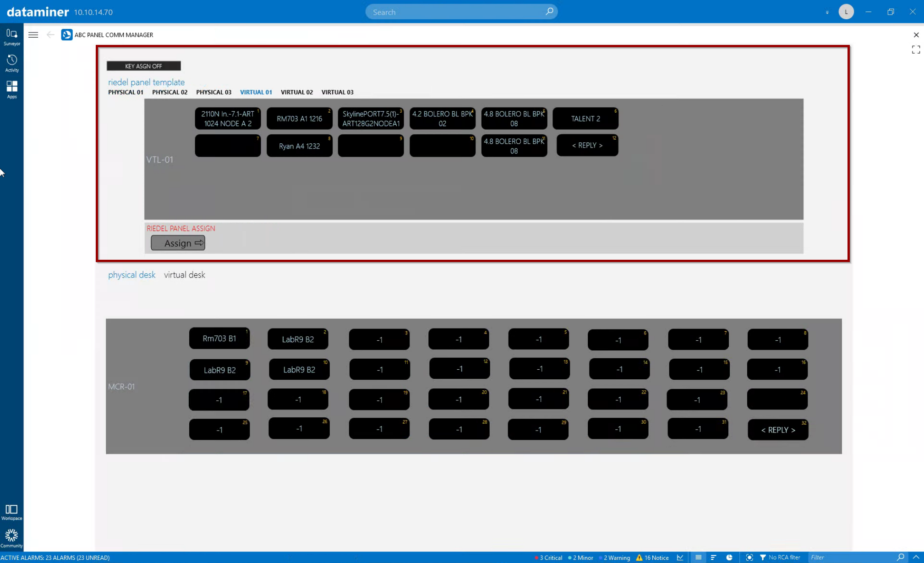The height and width of the screenshot is (563, 924).
Task: Show the 2 Minor alarms
Action: (x=580, y=558)
